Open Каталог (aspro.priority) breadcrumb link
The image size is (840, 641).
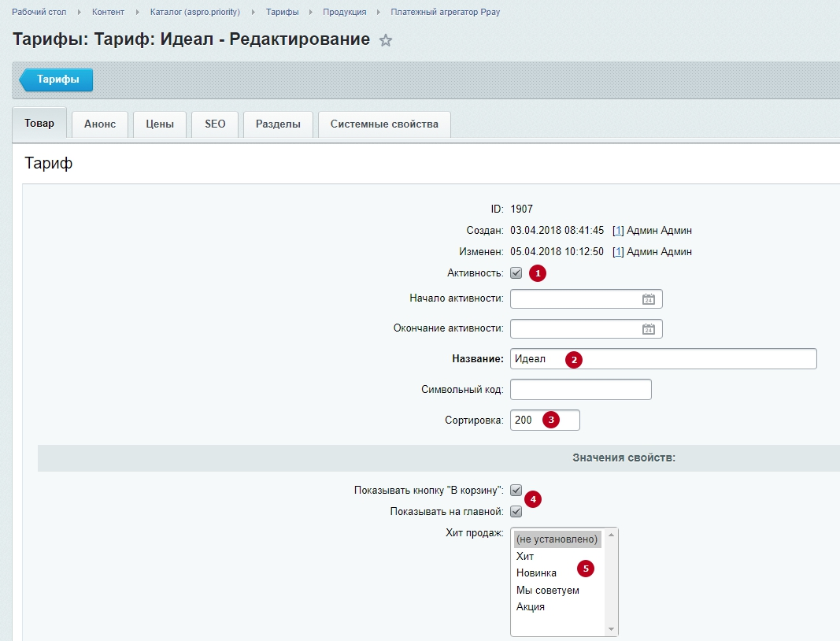195,12
